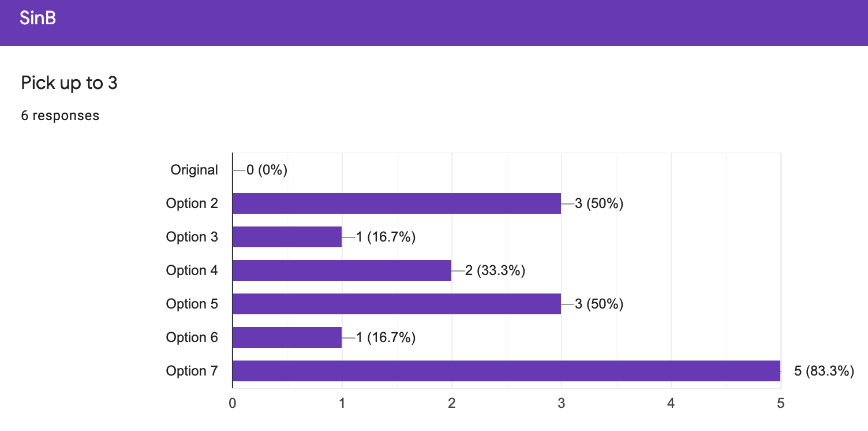The width and height of the screenshot is (868, 431).
Task: Click the x-axis tick labeled 3
Action: 561,403
